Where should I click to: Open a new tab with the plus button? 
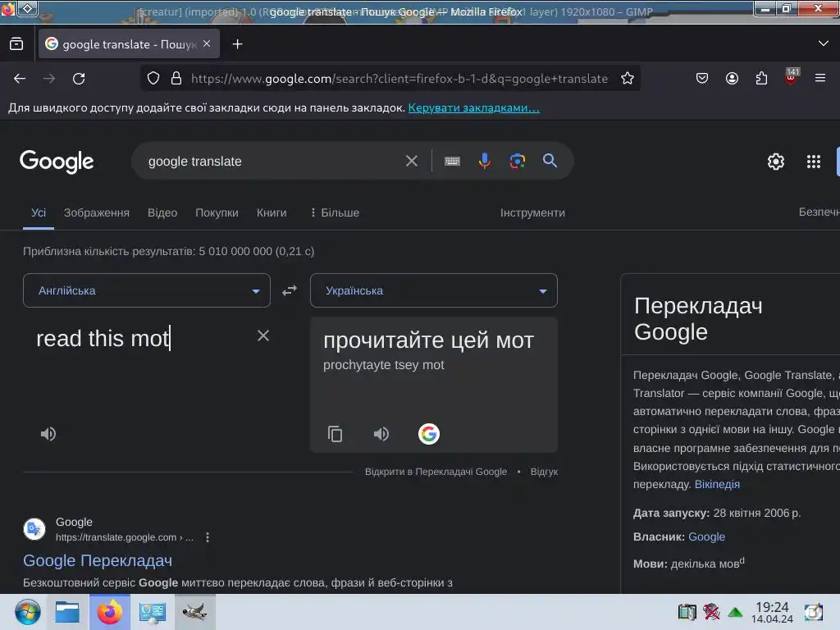pyautogui.click(x=237, y=44)
